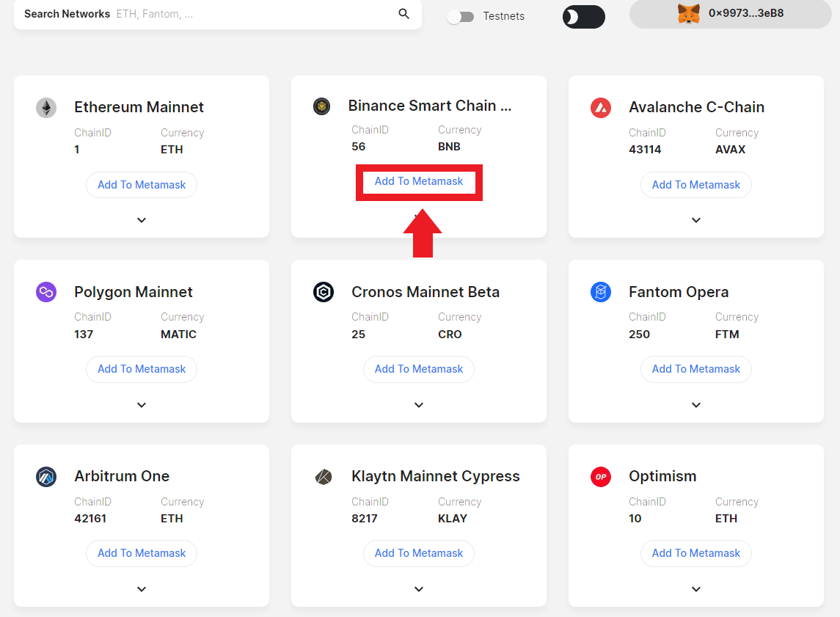Click the Avalanche C-Chain title
Screen dimensions: 840x617
tap(696, 107)
